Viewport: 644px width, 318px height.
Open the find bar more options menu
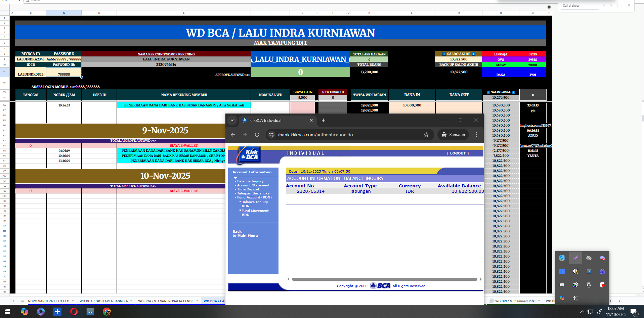pyautogui.click(x=622, y=5)
